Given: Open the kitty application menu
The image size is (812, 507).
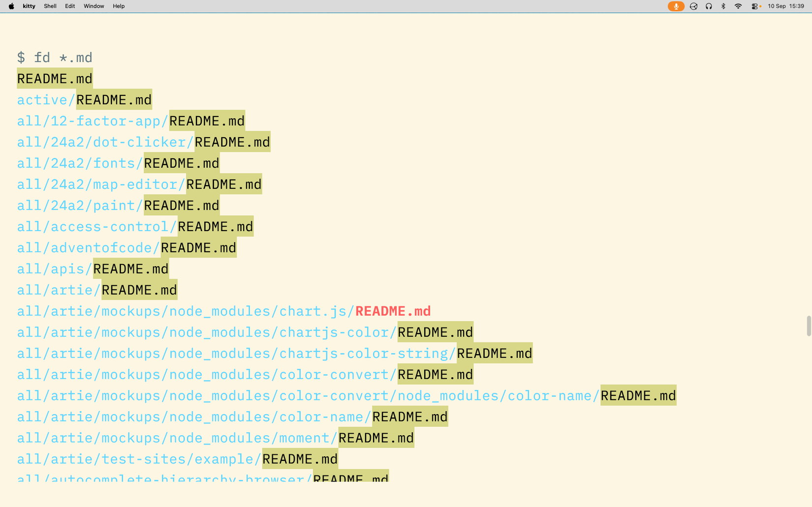Looking at the screenshot, I should tap(29, 6).
